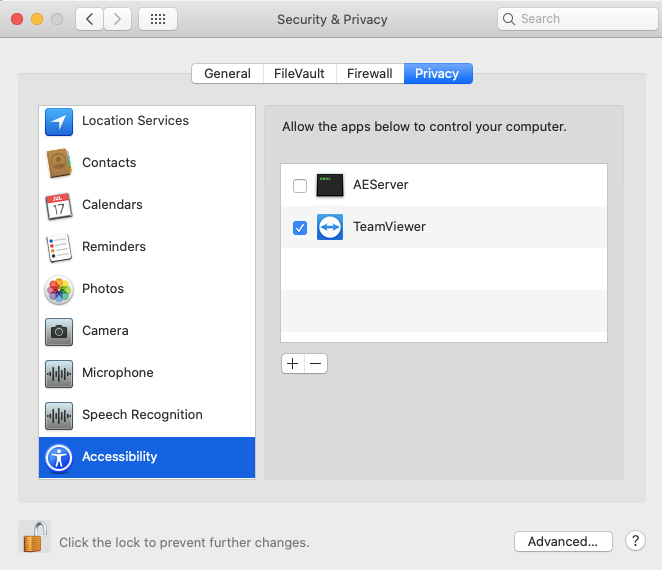The height and width of the screenshot is (570, 662).
Task: Click the Location Services arrow icon
Action: pos(59,122)
